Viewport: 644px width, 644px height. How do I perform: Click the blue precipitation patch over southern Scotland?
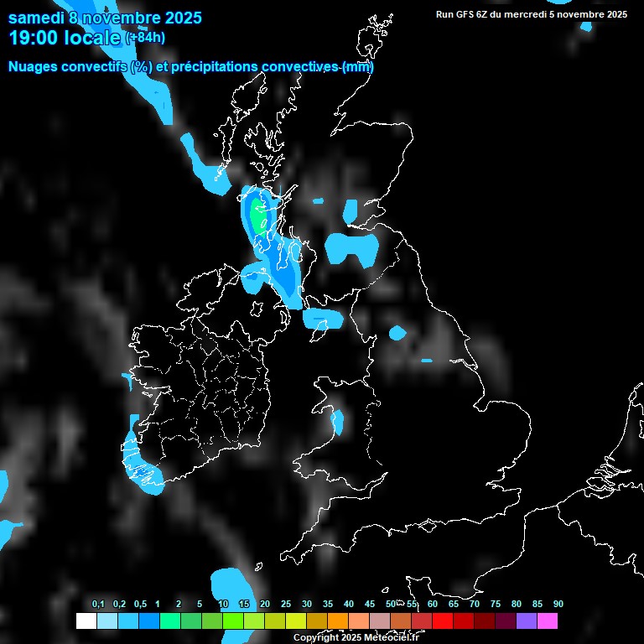pyautogui.click(x=351, y=248)
